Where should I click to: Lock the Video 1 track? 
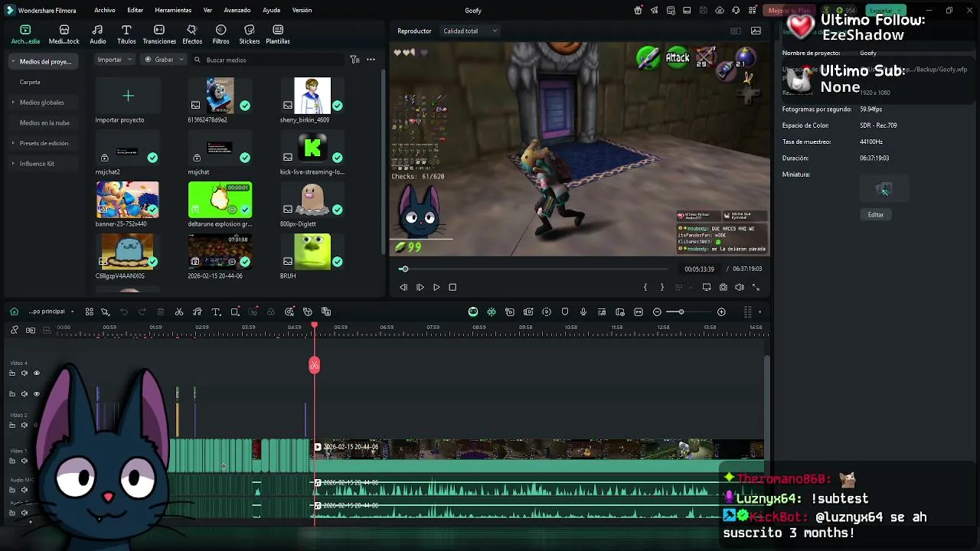(x=11, y=461)
